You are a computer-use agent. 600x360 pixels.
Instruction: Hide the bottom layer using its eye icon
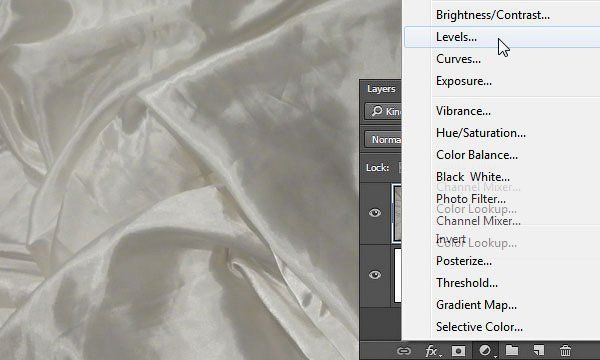click(375, 275)
